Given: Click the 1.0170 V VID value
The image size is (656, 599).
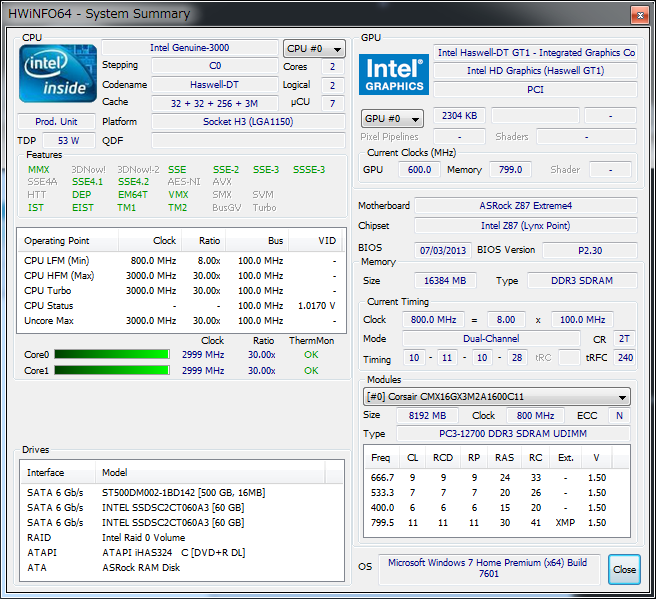Looking at the screenshot, I should [317, 306].
